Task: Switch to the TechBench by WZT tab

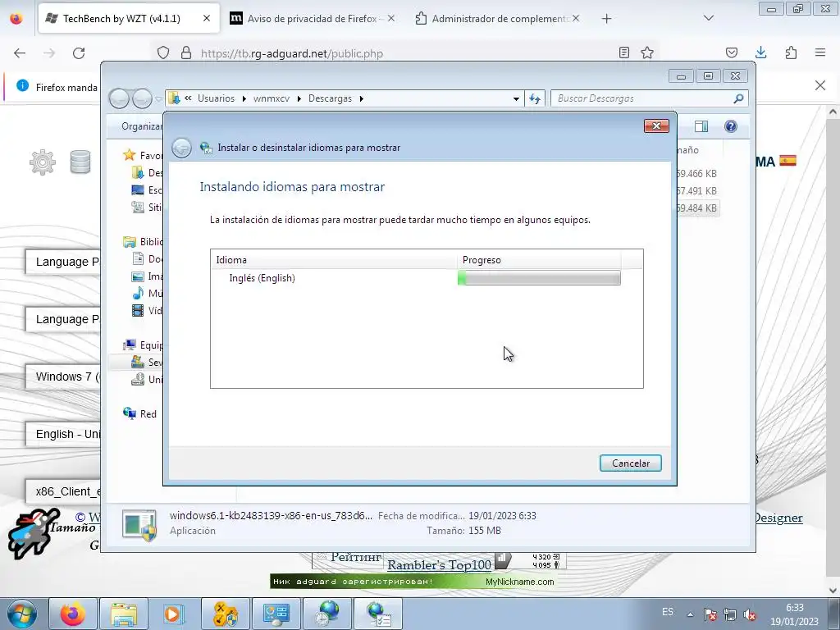Action: pos(129,18)
